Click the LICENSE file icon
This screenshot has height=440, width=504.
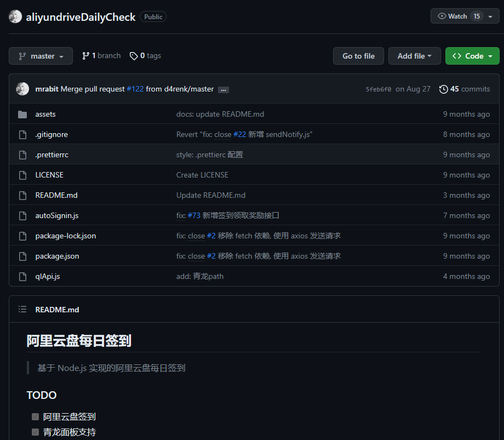point(22,175)
